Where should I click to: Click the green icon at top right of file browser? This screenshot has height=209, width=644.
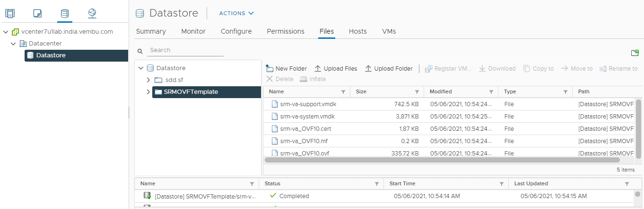coord(635,53)
